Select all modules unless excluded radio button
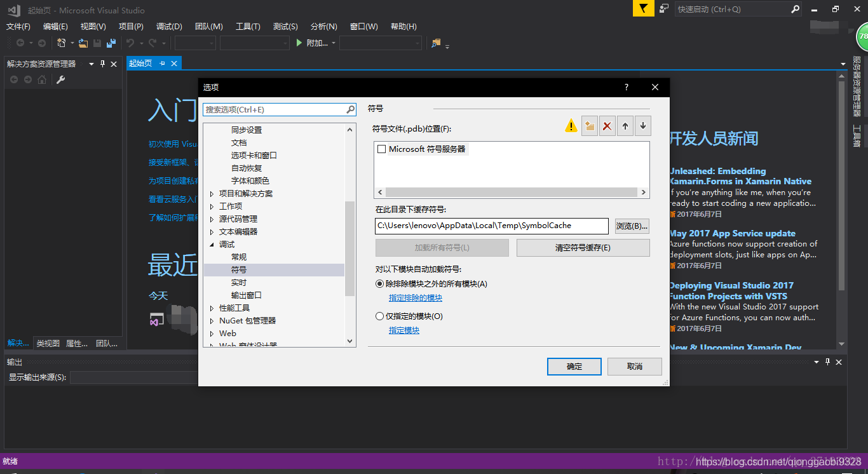The image size is (868, 474). (380, 284)
